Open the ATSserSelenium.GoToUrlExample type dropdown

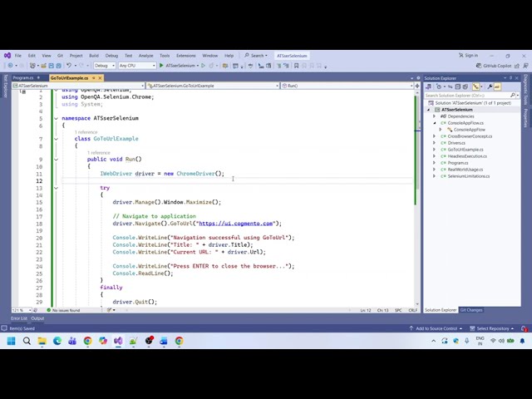click(x=213, y=86)
